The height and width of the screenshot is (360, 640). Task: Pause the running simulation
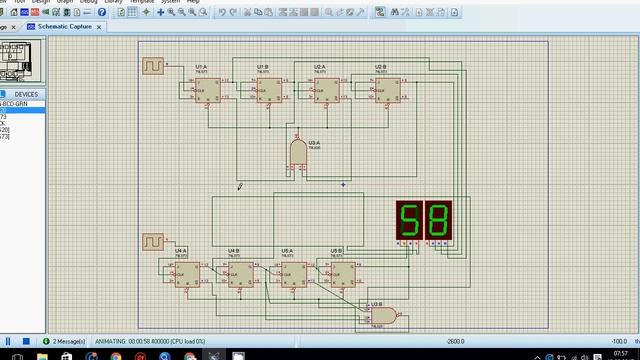coord(8,341)
